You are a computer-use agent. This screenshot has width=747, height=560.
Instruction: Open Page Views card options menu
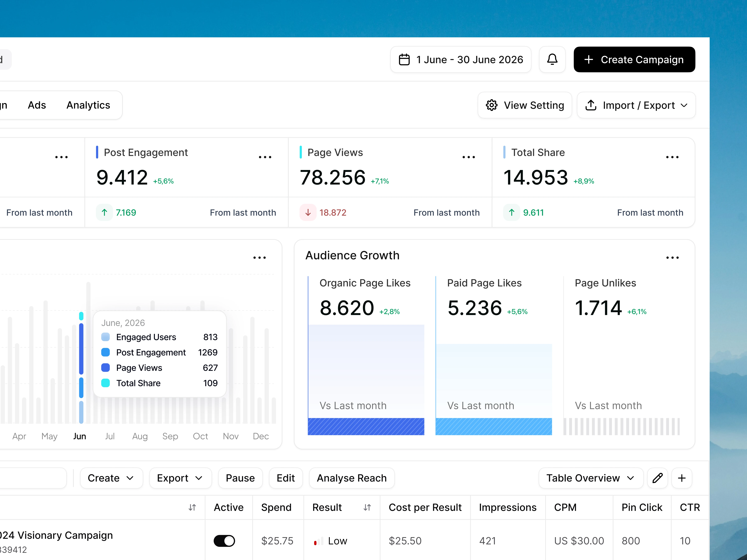click(468, 157)
